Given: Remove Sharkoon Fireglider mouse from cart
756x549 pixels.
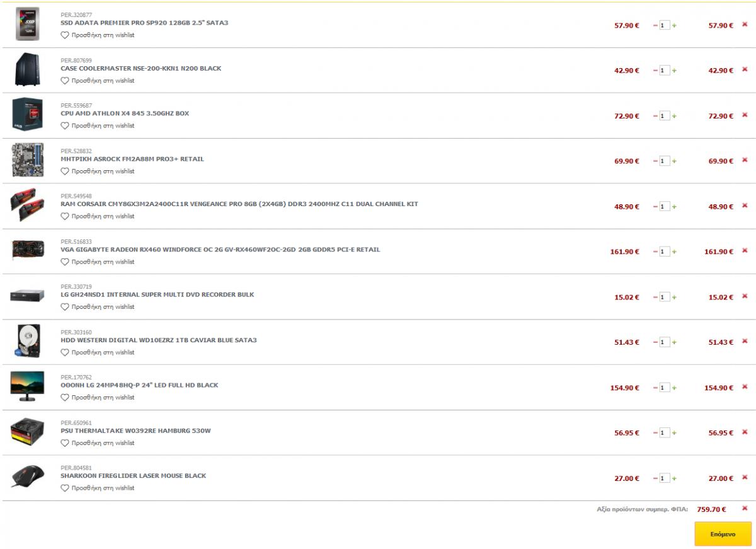Looking at the screenshot, I should click(x=745, y=478).
